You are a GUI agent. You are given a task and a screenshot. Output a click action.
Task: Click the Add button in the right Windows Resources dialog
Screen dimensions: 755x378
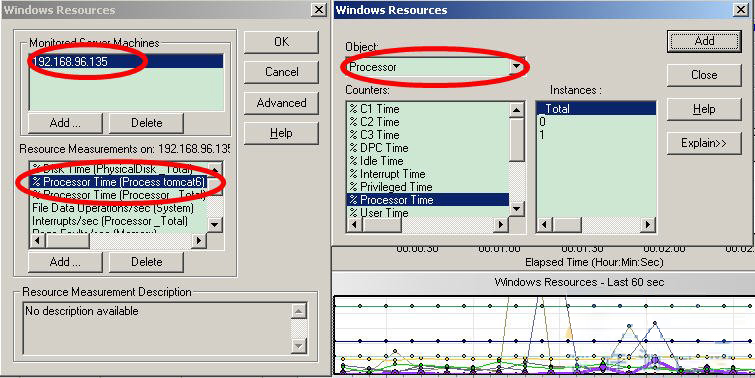tap(704, 41)
